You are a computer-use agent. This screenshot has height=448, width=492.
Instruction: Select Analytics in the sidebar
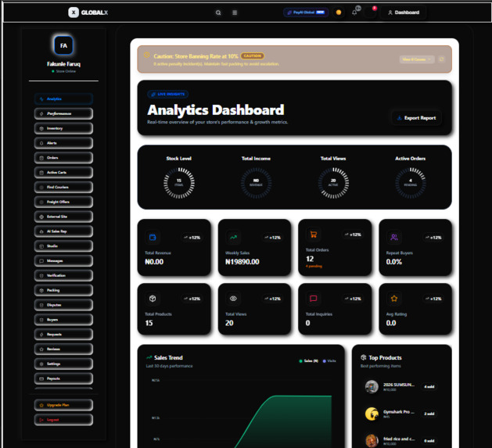63,99
